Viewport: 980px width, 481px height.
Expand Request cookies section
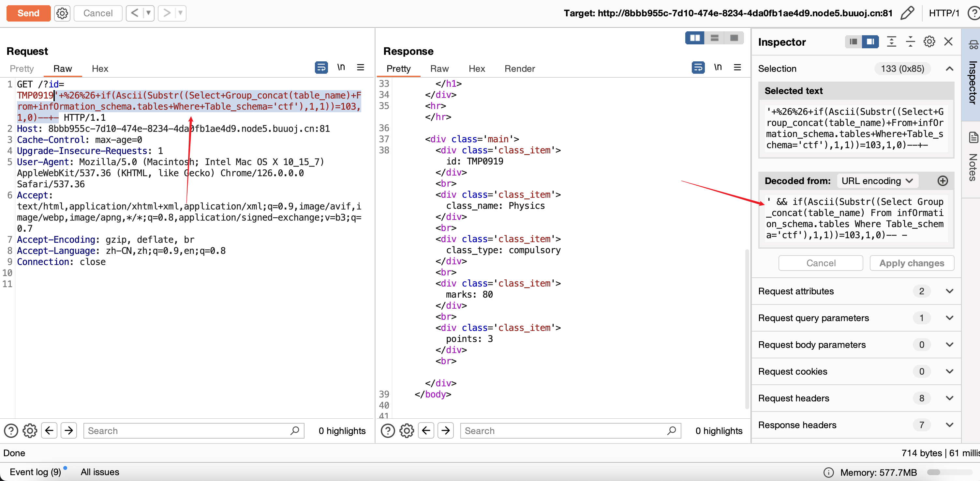(x=856, y=371)
